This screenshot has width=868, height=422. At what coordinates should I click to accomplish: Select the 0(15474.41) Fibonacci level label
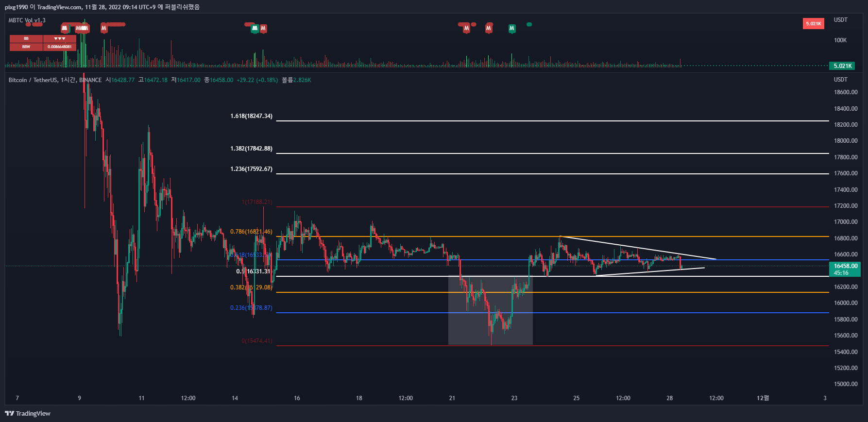[257, 341]
